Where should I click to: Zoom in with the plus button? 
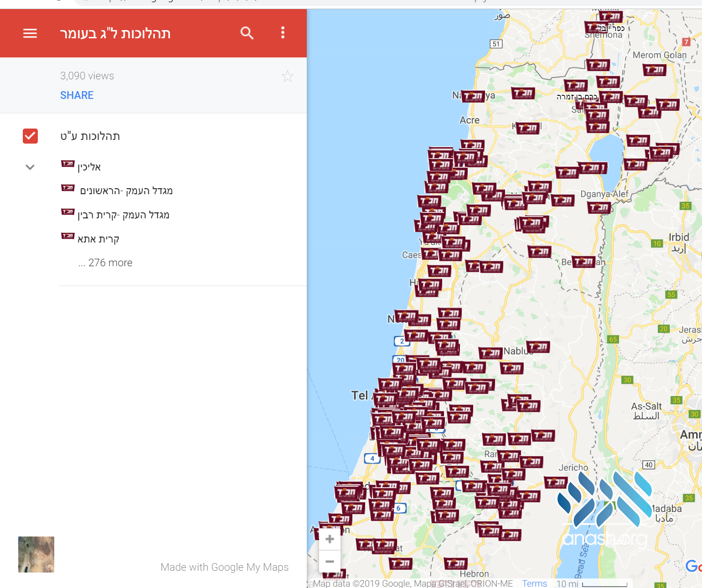coord(330,539)
